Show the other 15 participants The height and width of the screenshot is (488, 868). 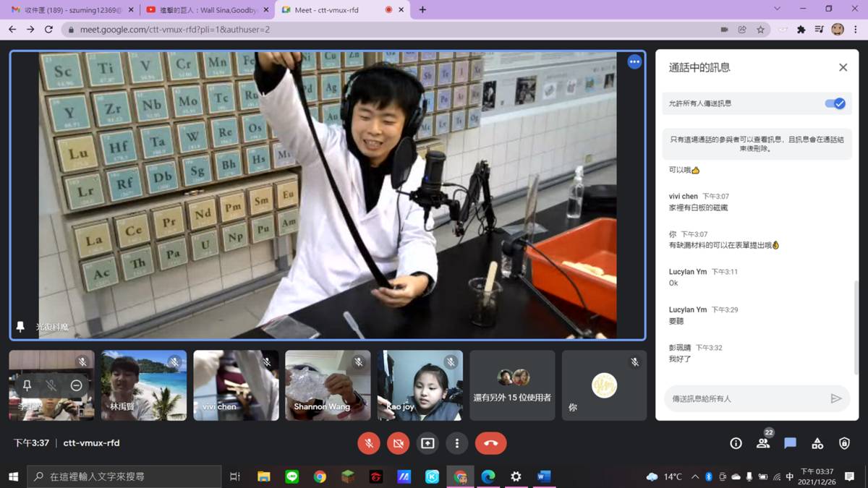pos(512,385)
